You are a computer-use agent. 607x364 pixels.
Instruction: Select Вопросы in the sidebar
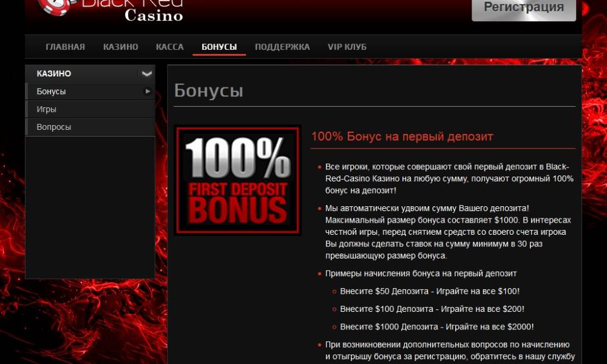point(90,127)
